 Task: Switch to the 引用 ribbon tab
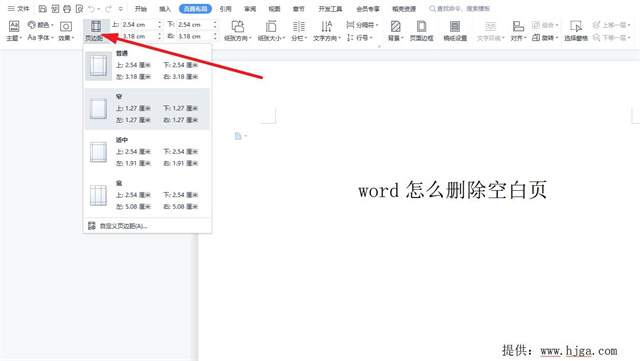[225, 9]
